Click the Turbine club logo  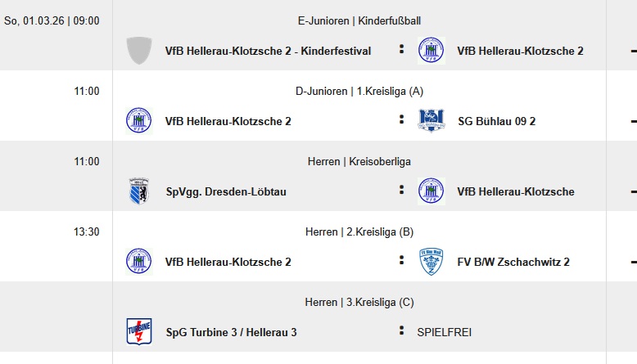point(138,332)
